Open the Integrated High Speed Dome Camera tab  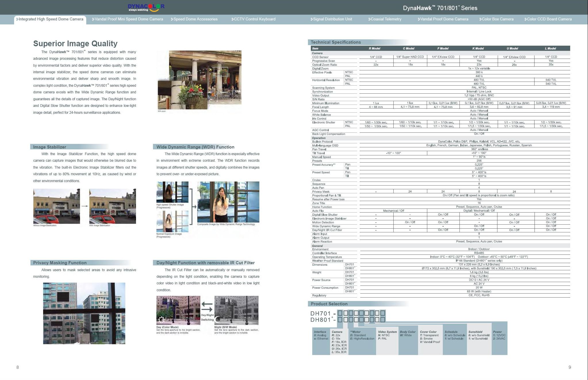(50, 19)
